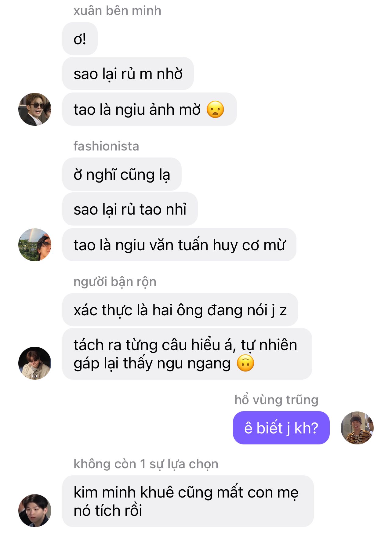Screen dimensions: 392x536
Task: Tap fashionista's rainbow profile picture
Action: coord(35,245)
